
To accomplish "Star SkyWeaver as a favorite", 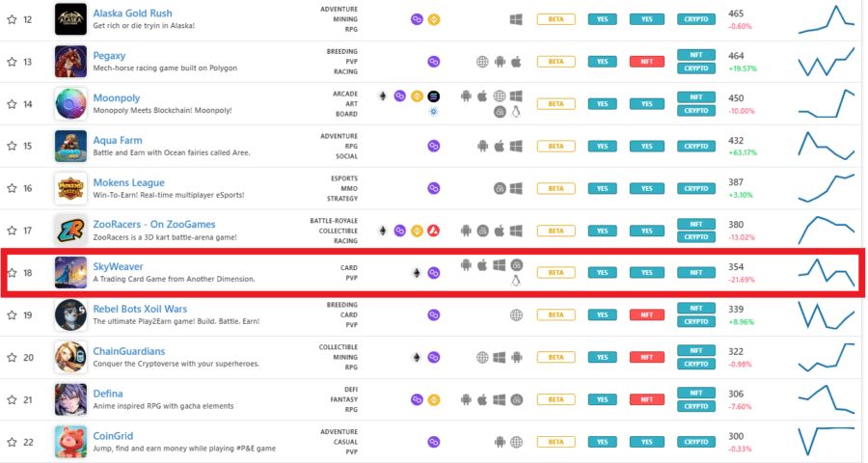I will [x=12, y=273].
